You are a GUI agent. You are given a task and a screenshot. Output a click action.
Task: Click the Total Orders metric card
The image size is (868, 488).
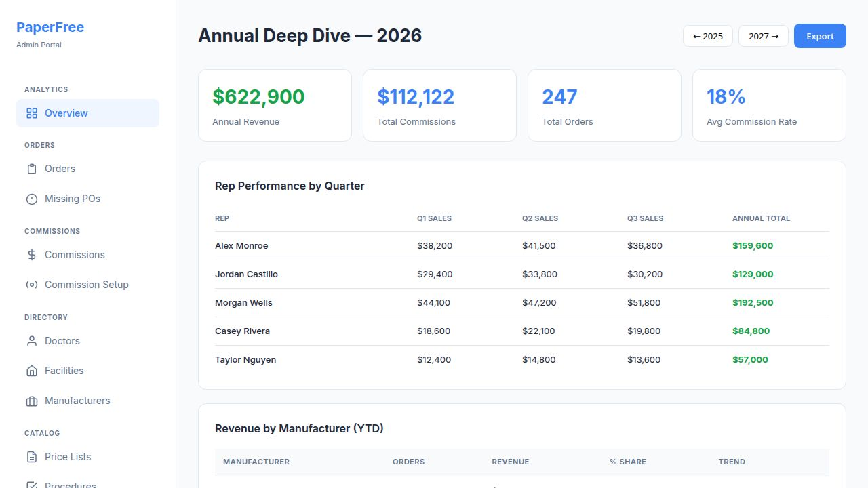coord(604,105)
